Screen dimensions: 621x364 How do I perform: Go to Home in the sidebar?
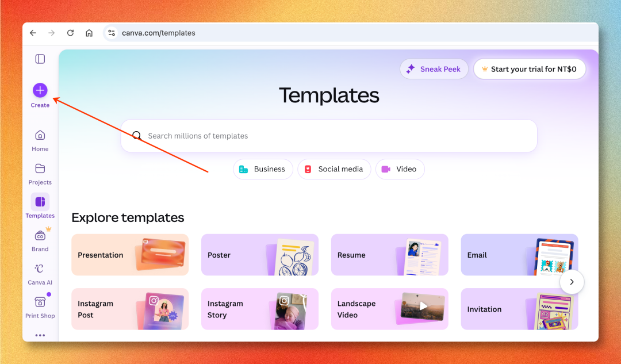coord(40,141)
